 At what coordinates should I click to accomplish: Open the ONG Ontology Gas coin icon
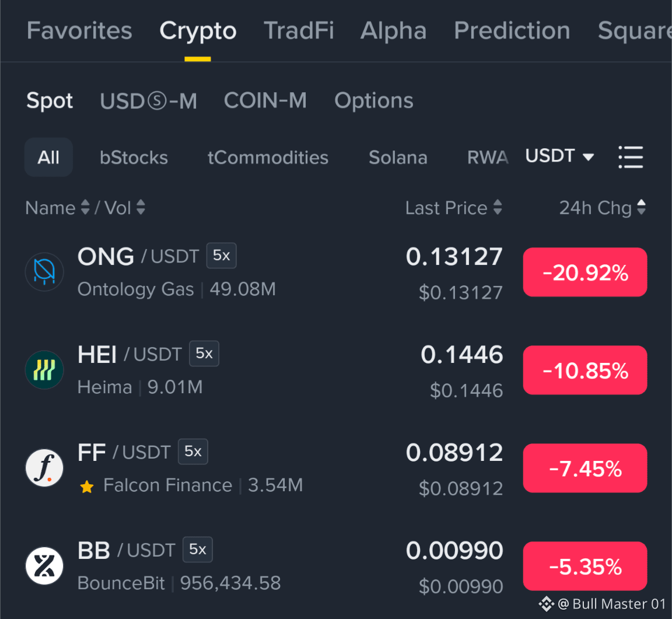tap(44, 272)
